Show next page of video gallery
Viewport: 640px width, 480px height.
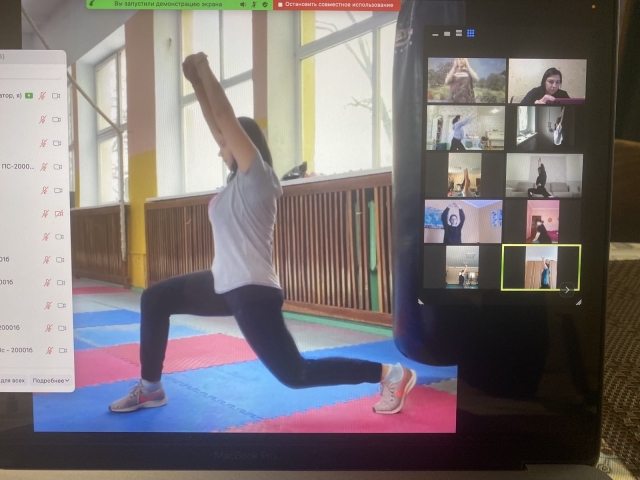click(x=567, y=290)
